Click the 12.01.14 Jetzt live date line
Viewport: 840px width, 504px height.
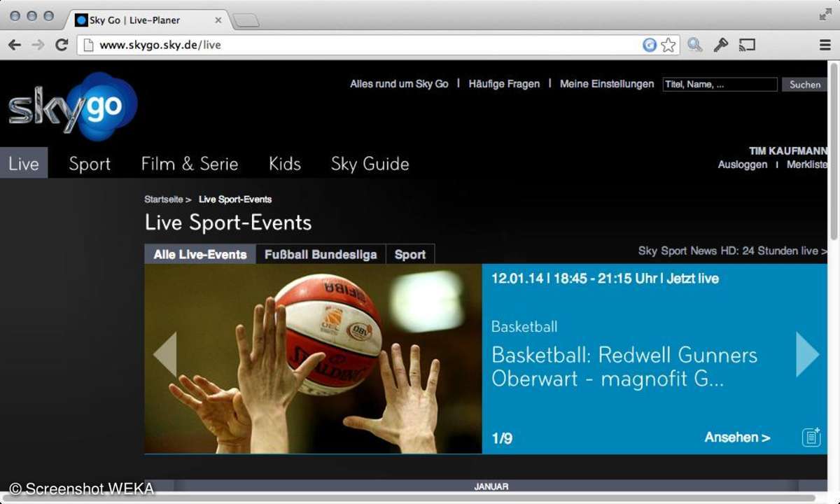pyautogui.click(x=605, y=279)
